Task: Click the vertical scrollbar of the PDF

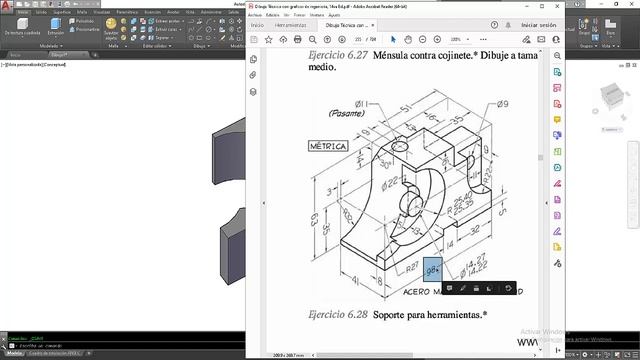Action: tap(540, 158)
